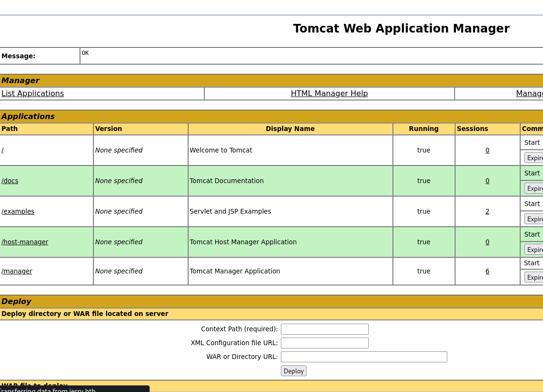Viewport: 543px width, 392px height.
Task: Select the Start text in root "/" row
Action: 532,142
